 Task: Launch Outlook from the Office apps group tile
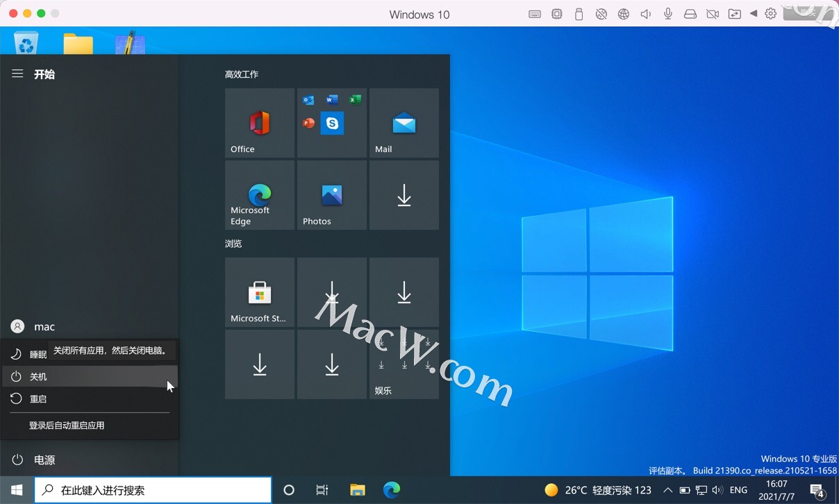tap(308, 100)
